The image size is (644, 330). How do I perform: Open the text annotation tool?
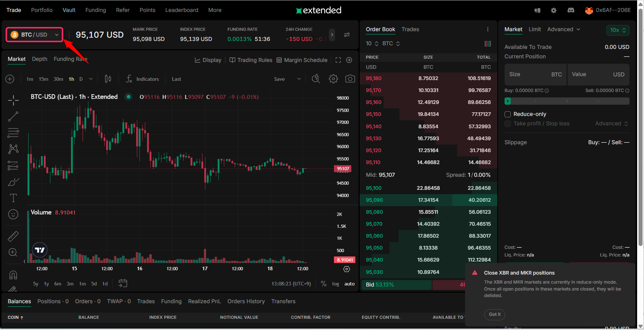coord(13,198)
